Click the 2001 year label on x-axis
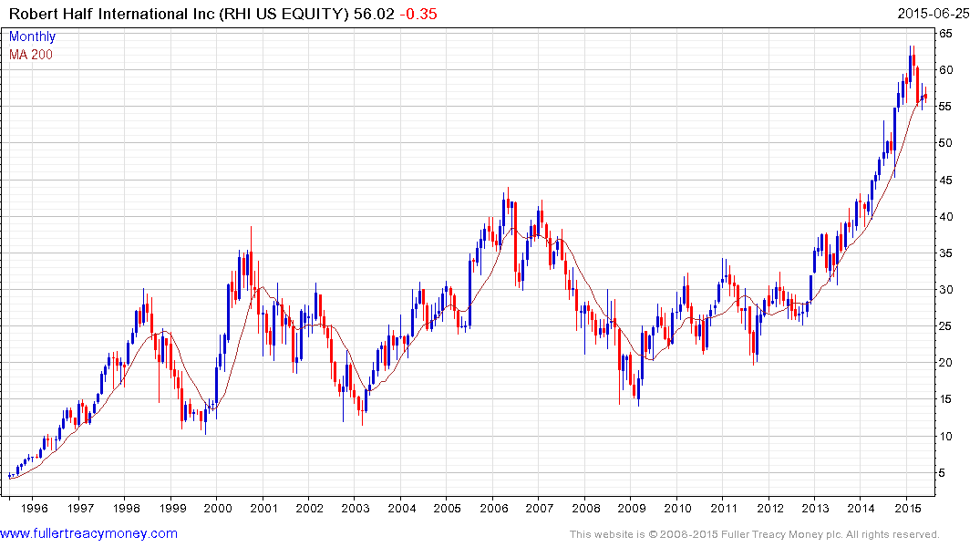Image resolution: width=980 pixels, height=547 pixels. point(264,508)
